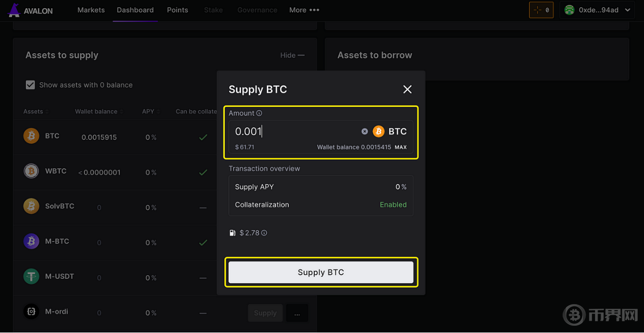Uncheck Show assets with 0 balance

click(30, 85)
